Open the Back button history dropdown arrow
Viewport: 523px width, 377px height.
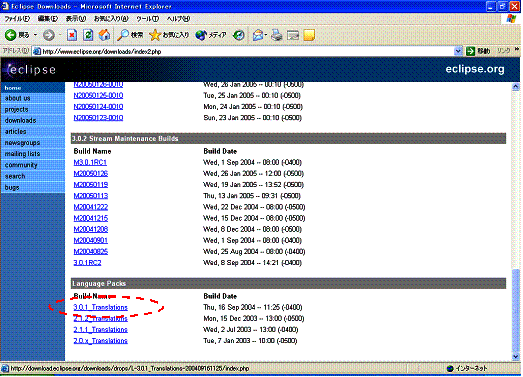(35, 35)
